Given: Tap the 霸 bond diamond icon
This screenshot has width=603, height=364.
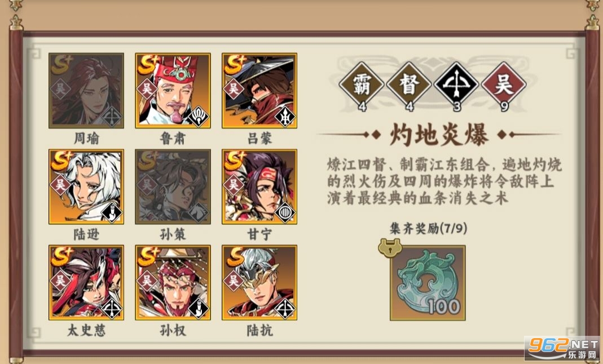Looking at the screenshot, I should 362,85.
